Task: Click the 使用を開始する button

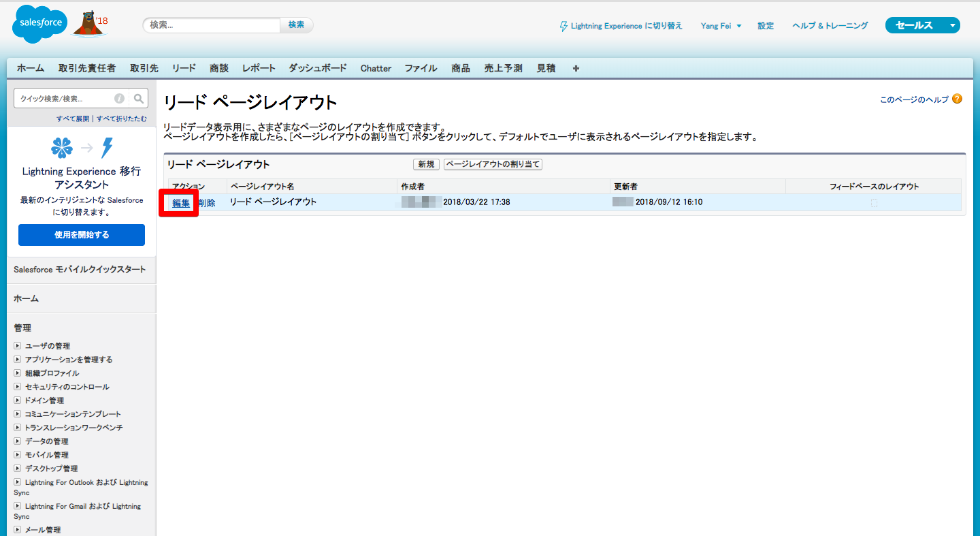Action: [x=82, y=235]
